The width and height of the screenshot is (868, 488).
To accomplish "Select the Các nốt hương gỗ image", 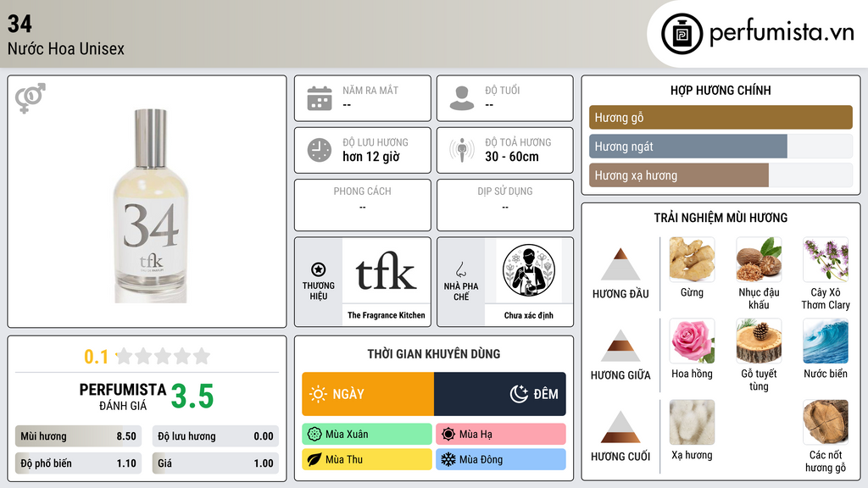I will (826, 422).
